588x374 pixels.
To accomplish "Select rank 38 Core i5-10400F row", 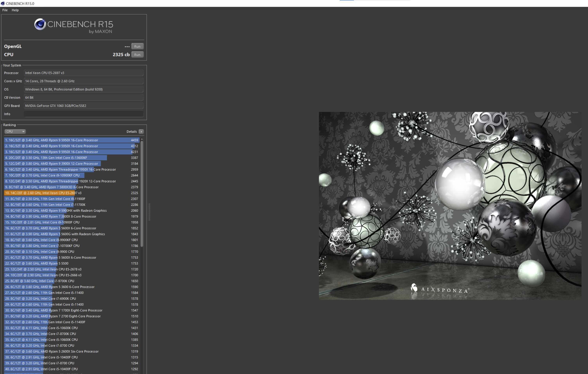I will click(72, 357).
